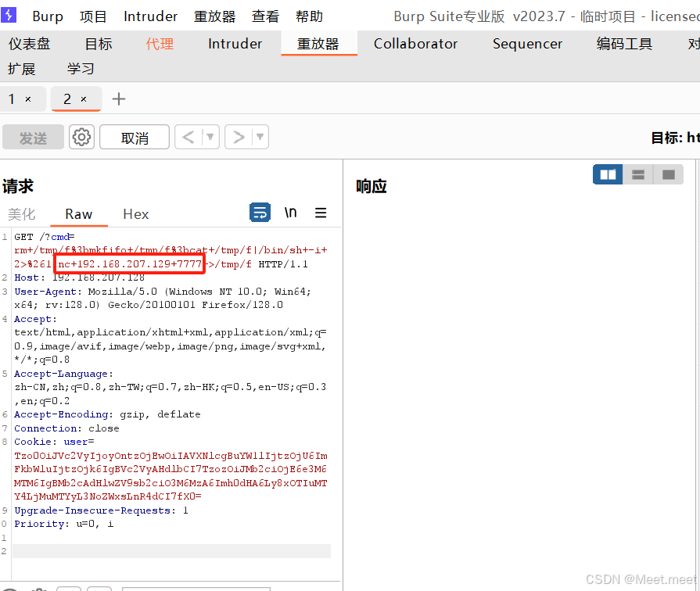
Task: Expand the back history dropdown arrow
Action: pyautogui.click(x=210, y=137)
